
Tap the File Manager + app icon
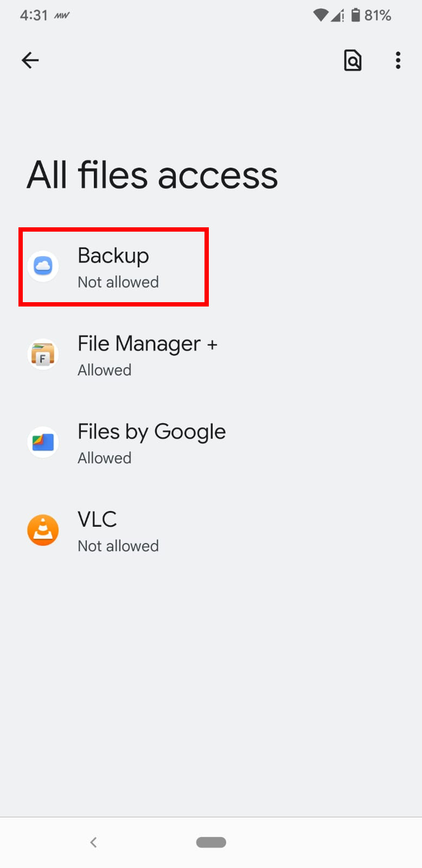coord(43,354)
